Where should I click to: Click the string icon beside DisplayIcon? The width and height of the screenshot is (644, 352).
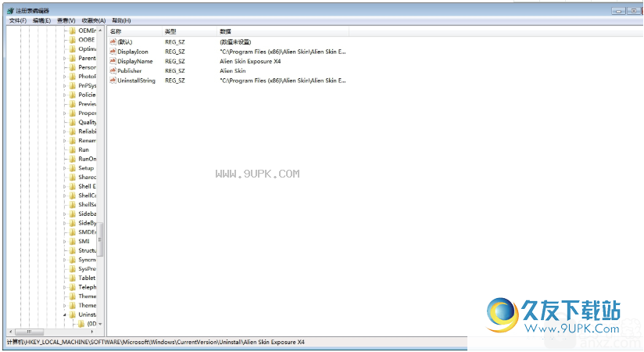pos(113,52)
